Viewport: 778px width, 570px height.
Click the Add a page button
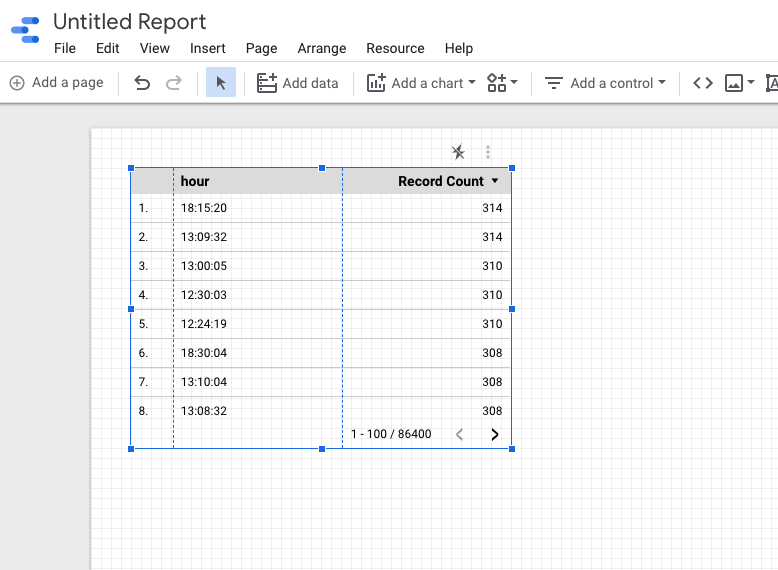point(57,83)
